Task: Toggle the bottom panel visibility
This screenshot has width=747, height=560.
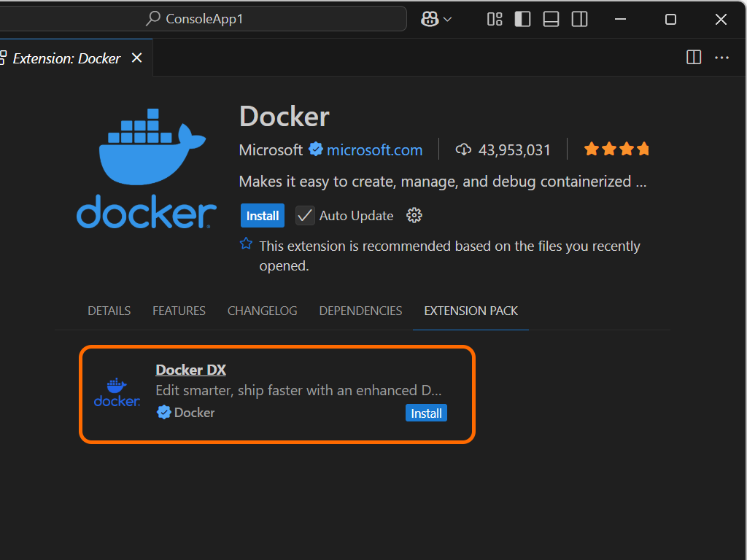Action: (x=551, y=19)
